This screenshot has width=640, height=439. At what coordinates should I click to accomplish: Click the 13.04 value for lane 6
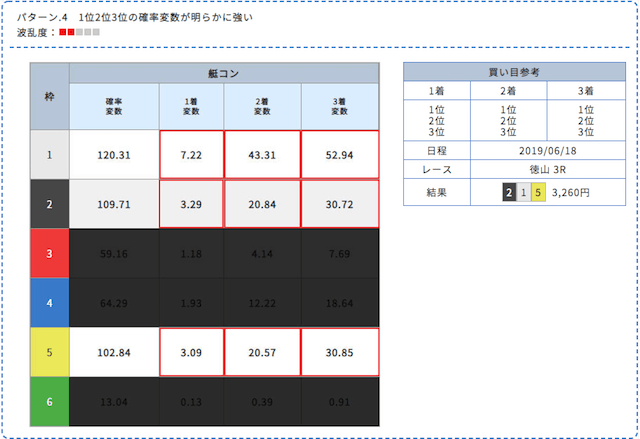click(114, 402)
